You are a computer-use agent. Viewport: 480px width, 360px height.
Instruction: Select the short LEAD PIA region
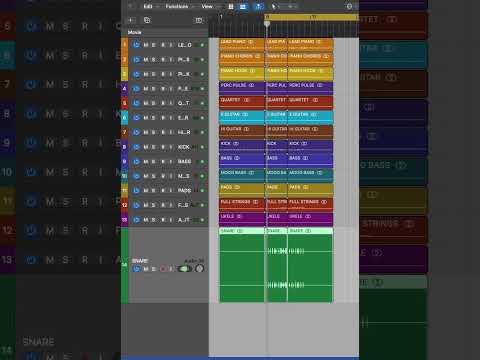click(x=276, y=45)
